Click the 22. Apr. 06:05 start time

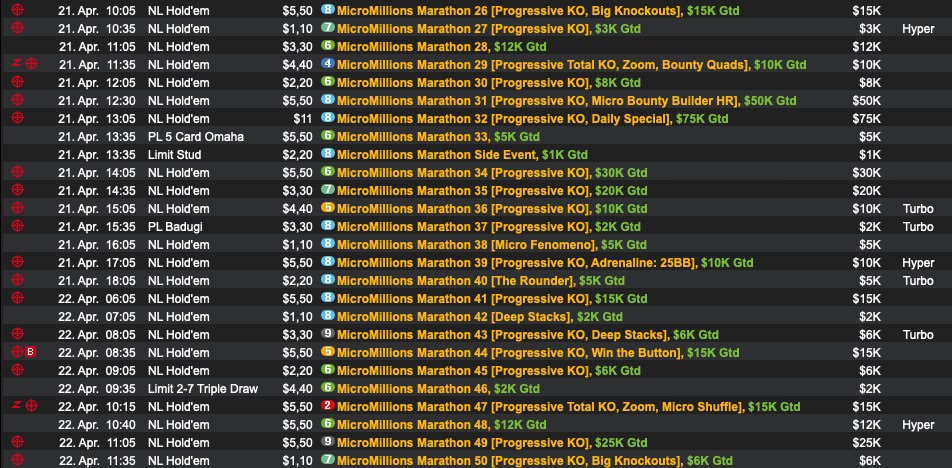tap(97, 299)
